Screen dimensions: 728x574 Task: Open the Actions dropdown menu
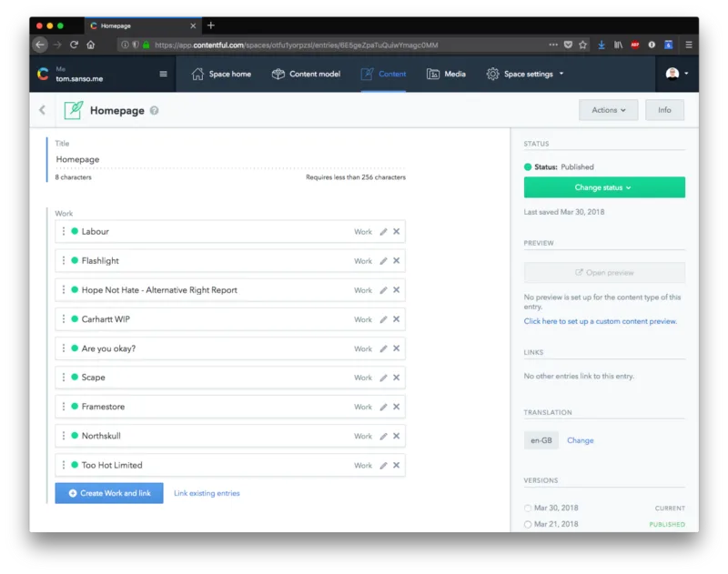(x=608, y=110)
